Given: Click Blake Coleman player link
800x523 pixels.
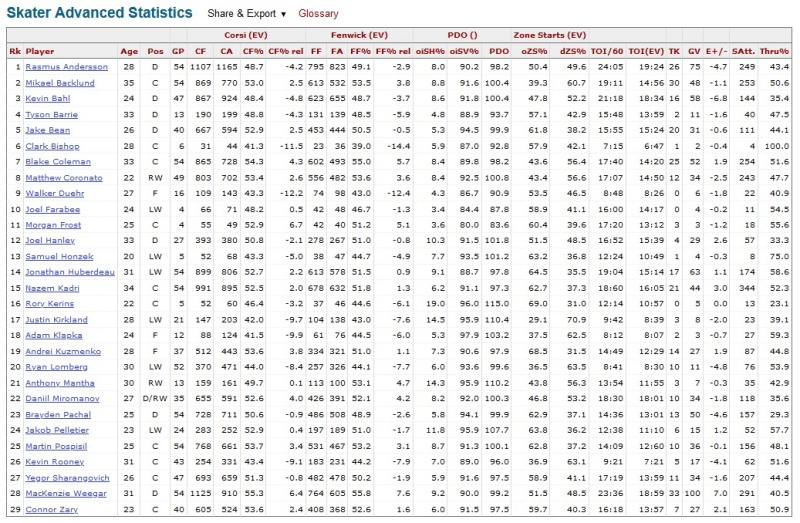Looking at the screenshot, I should pos(58,162).
